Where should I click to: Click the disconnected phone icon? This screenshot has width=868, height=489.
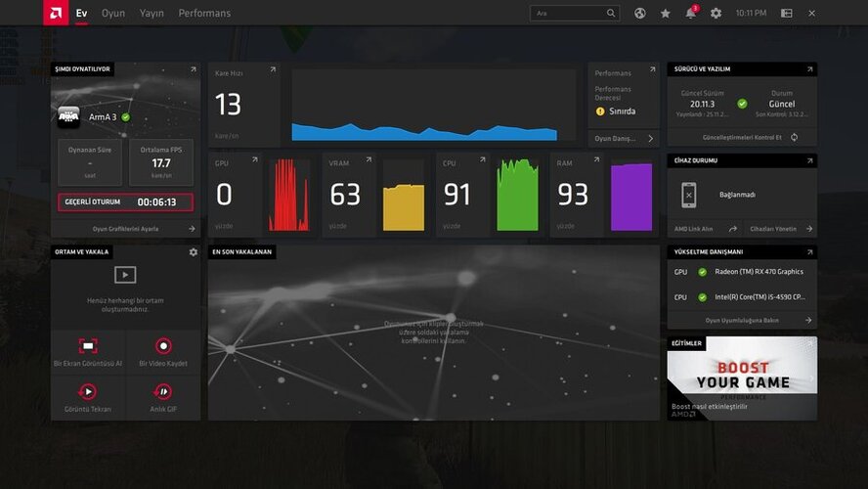point(689,195)
